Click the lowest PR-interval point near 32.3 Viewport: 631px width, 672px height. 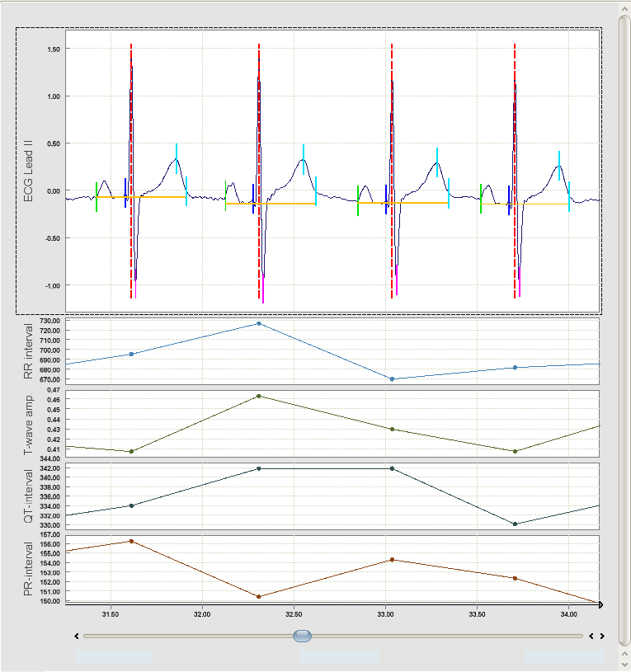[259, 596]
